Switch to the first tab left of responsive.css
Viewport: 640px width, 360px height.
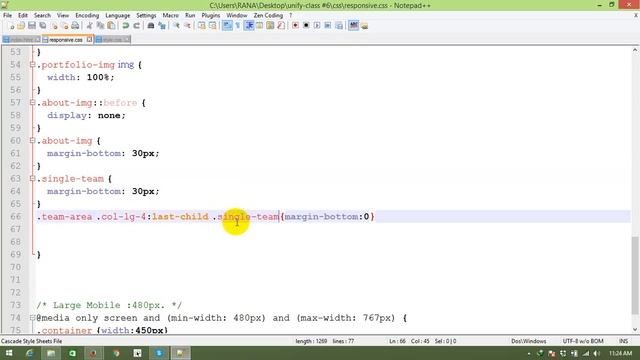tap(22, 40)
